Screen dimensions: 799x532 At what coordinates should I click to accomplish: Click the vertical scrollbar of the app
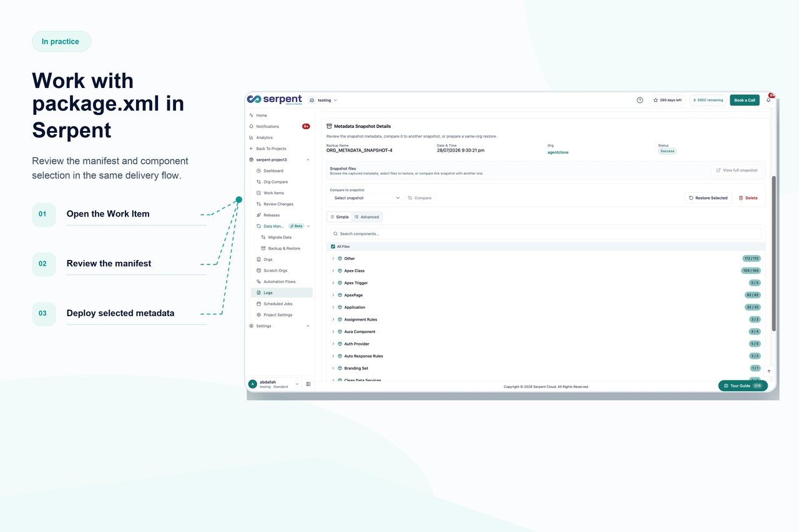[x=774, y=253]
